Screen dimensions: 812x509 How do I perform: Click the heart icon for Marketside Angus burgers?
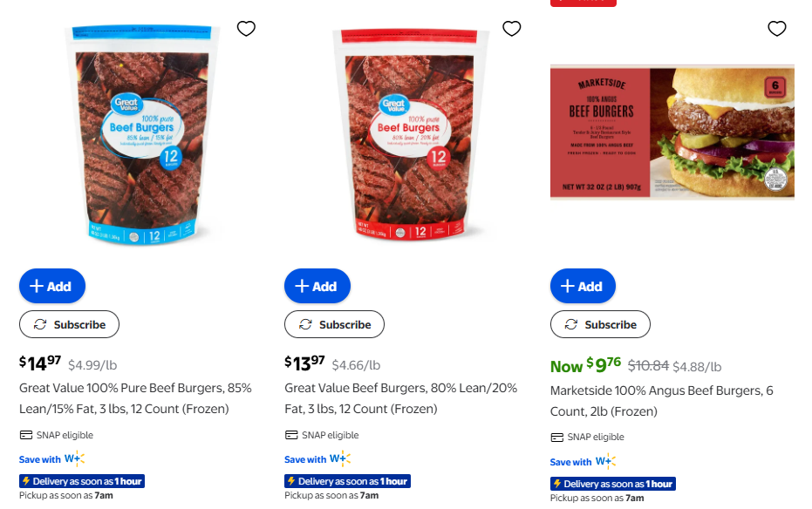click(777, 29)
